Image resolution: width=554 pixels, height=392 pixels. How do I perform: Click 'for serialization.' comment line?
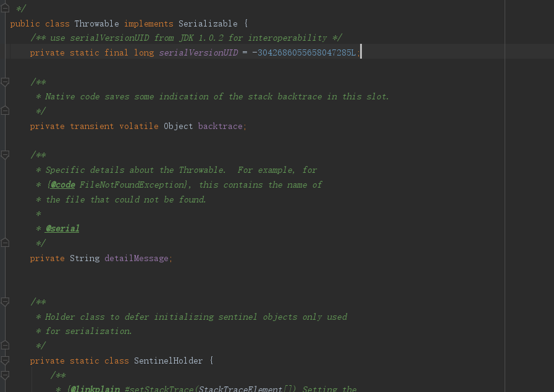(x=89, y=331)
